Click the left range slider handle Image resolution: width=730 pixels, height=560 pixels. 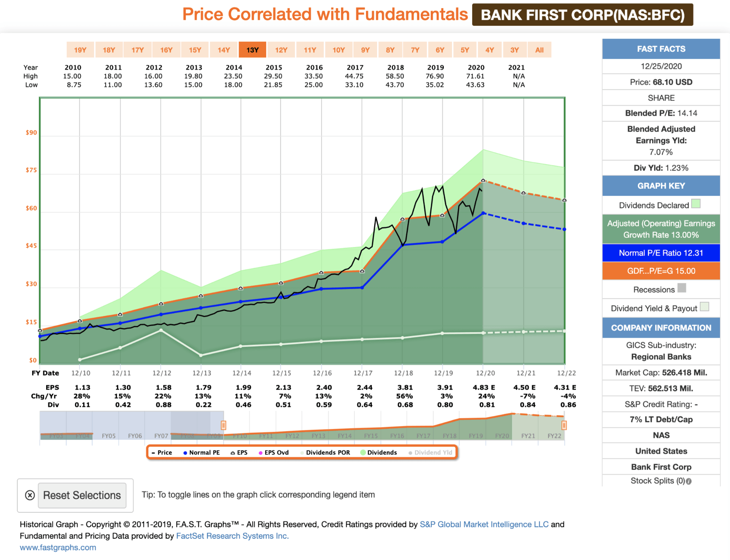click(x=223, y=425)
